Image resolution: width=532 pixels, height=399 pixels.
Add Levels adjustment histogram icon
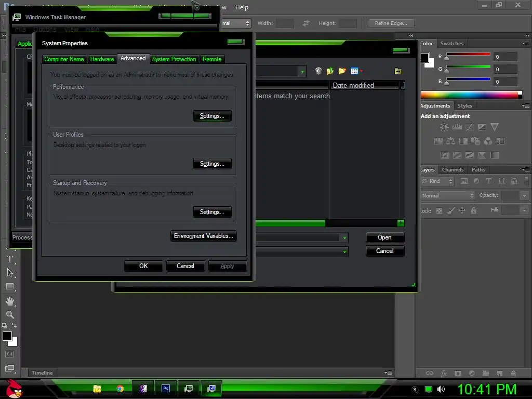click(x=457, y=127)
